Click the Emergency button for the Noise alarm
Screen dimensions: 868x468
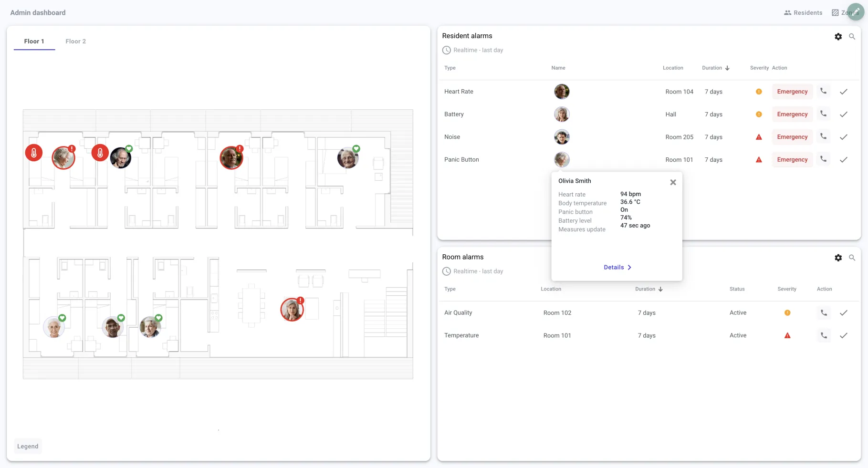tap(792, 137)
